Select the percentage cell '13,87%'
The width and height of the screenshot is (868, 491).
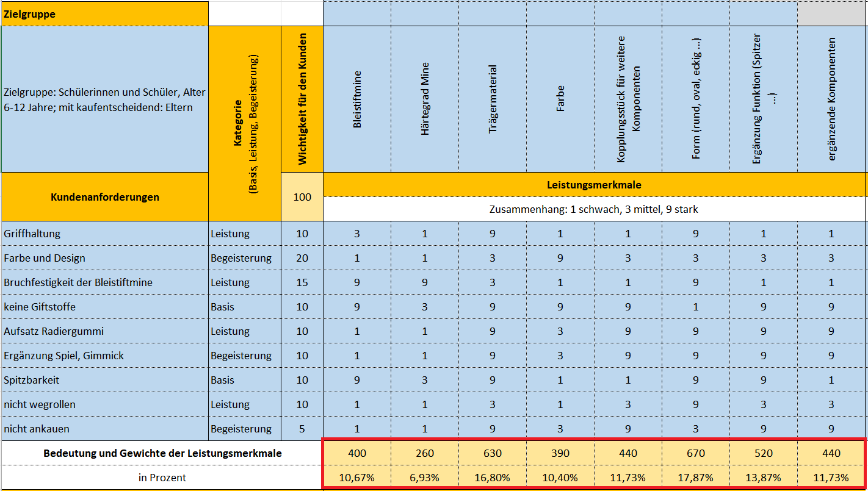[764, 478]
